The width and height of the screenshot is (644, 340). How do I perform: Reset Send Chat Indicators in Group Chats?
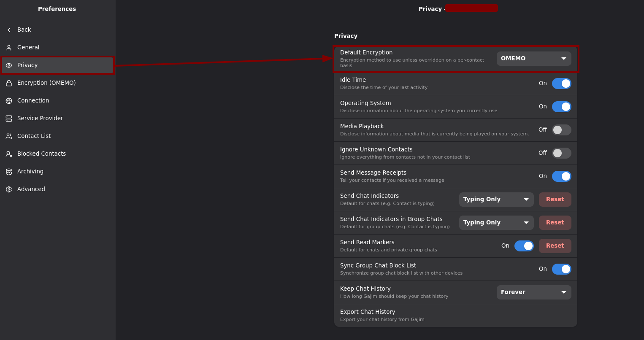555,223
